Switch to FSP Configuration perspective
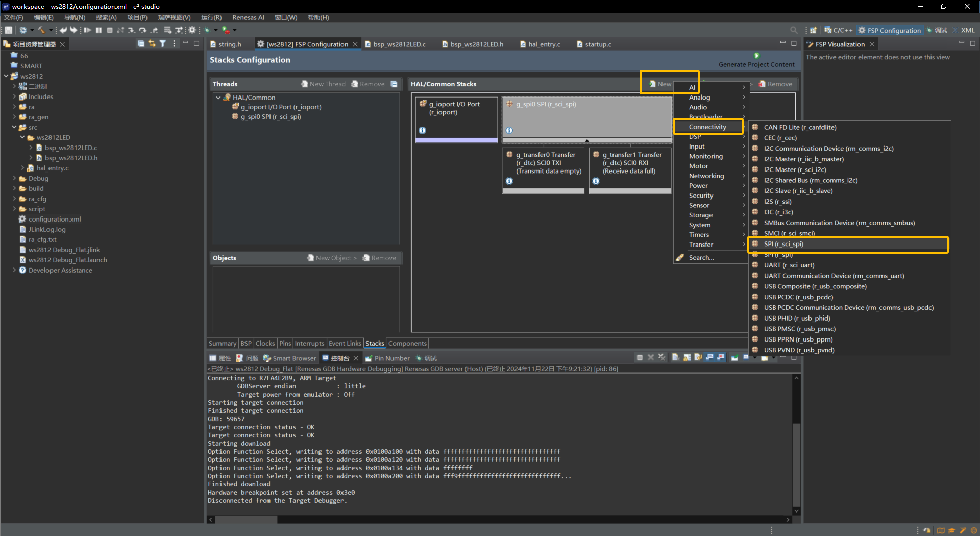 889,30
